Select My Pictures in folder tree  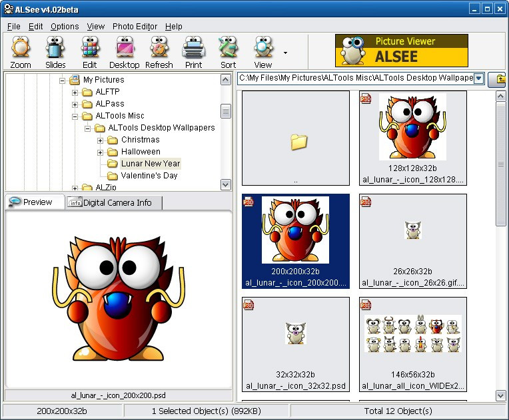click(103, 80)
